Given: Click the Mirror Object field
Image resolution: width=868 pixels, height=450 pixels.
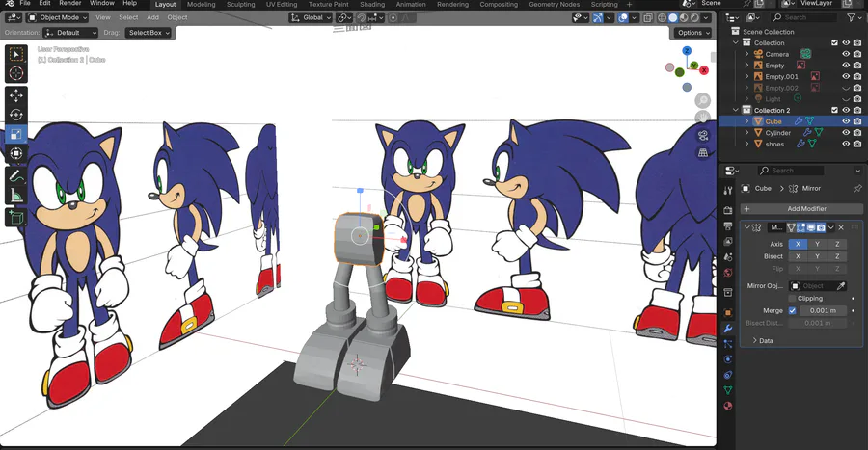Looking at the screenshot, I should pyautogui.click(x=812, y=286).
